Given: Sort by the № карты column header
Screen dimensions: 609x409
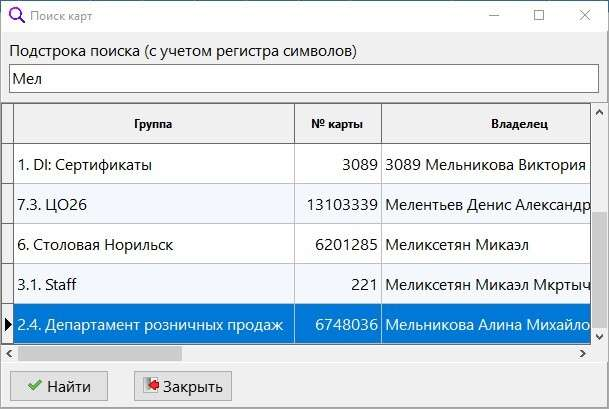Looking at the screenshot, I should click(x=337, y=124).
